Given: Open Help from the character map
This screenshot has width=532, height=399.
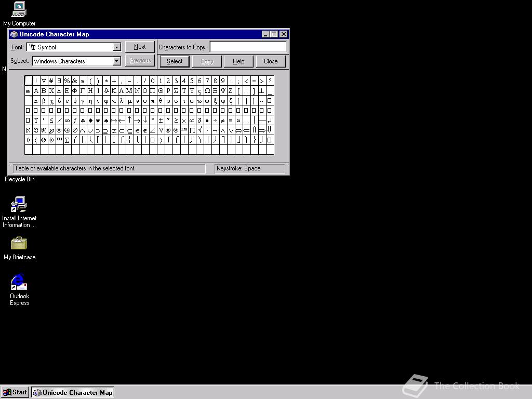Looking at the screenshot, I should [238, 61].
